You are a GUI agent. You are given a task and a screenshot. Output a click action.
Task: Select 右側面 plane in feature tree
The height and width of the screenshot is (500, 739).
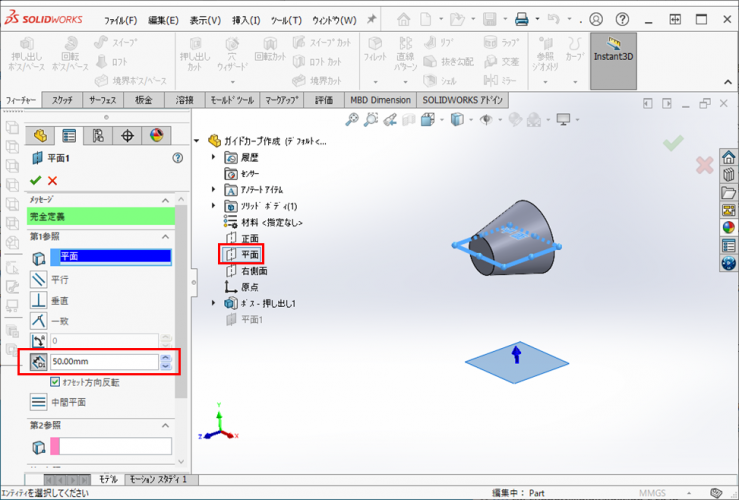[x=254, y=271]
